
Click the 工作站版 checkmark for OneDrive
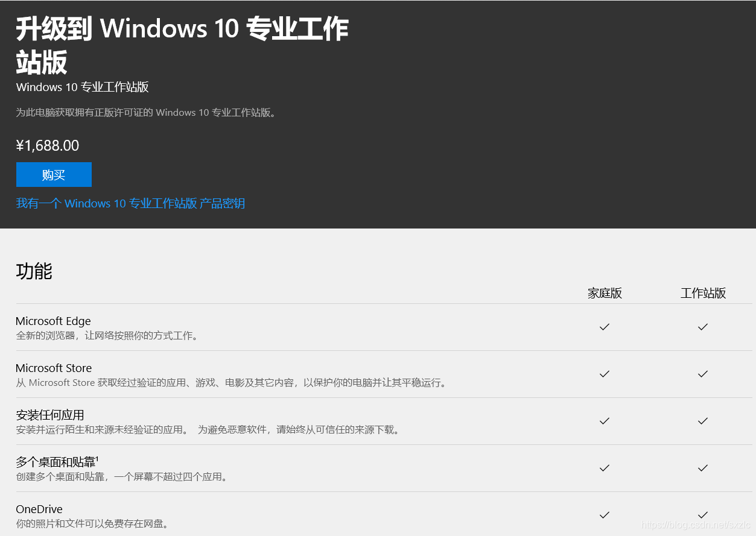coord(702,515)
